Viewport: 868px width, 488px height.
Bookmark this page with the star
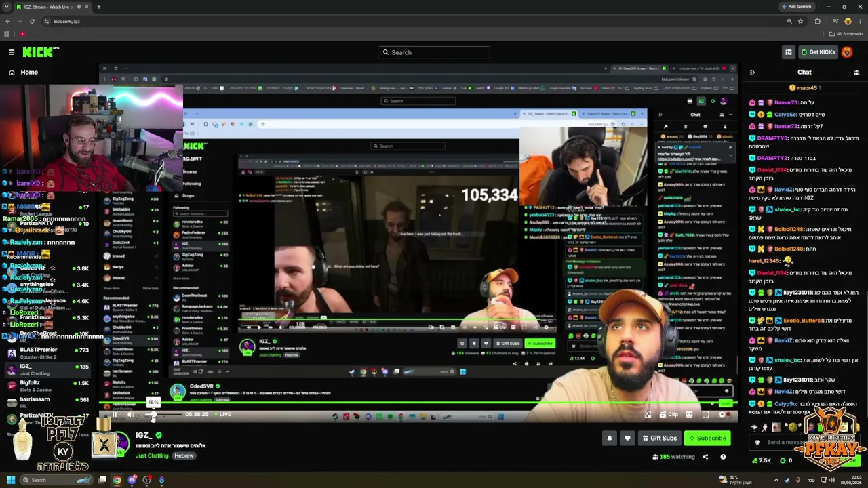point(800,21)
